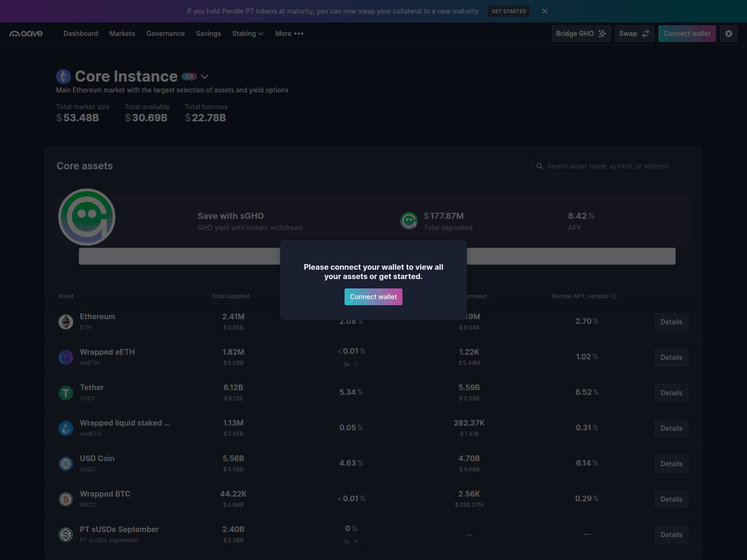Screen dimensions: 747x560
Task: Click the Tether USDT coin icon
Action: [x=66, y=392]
